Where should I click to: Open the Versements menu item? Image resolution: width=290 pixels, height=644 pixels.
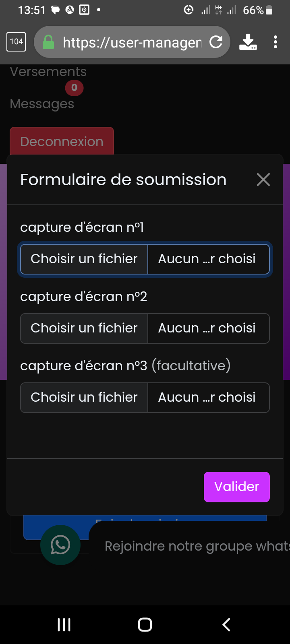click(48, 72)
